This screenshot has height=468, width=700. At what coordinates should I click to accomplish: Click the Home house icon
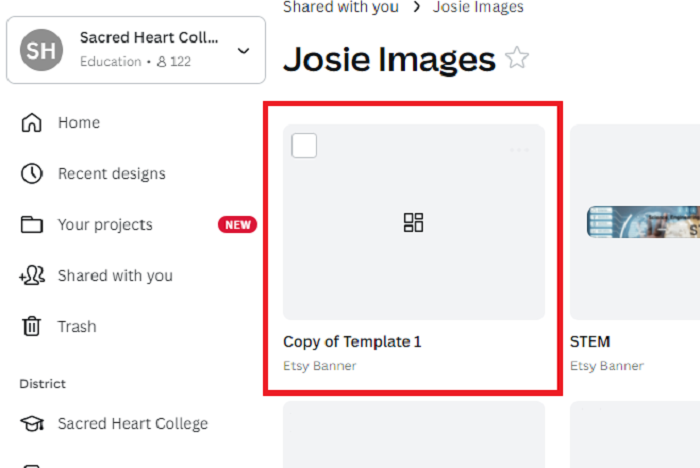click(32, 123)
